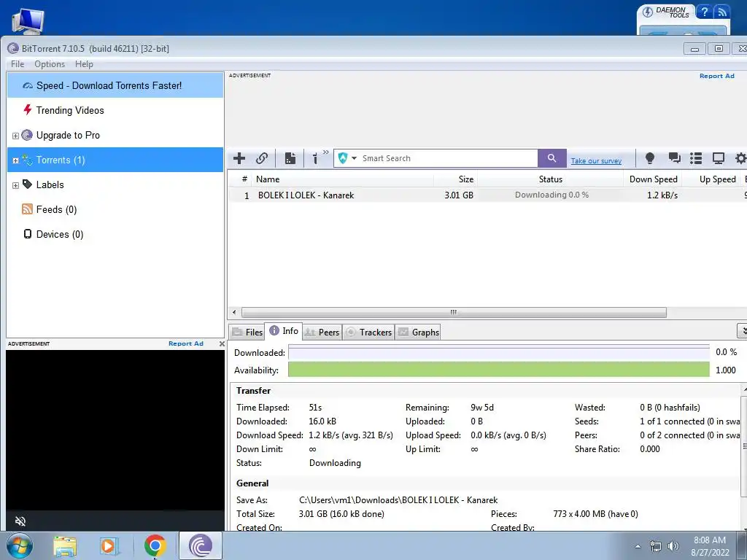Unmute the ad video speaker icon
Viewport: 747px width, 560px height.
20,521
